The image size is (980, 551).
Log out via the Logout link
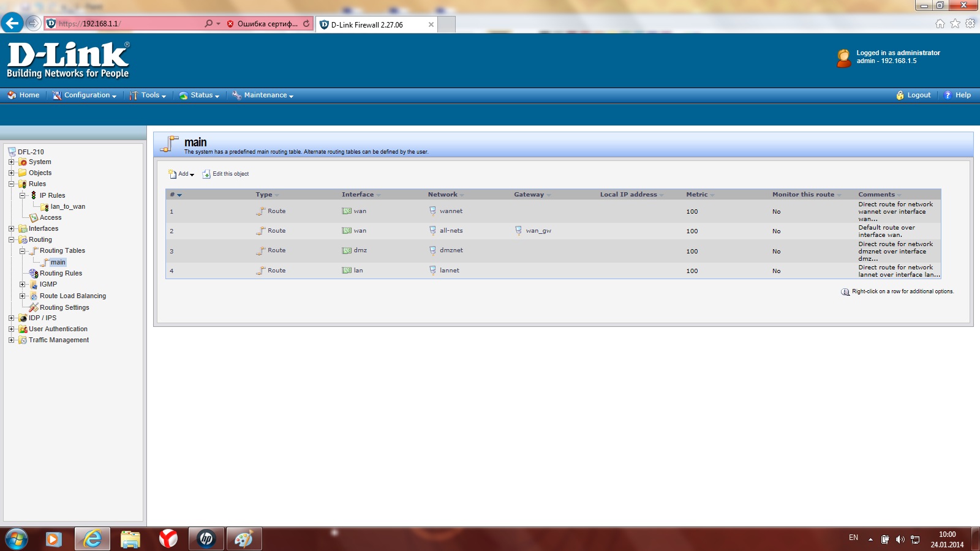click(x=913, y=95)
